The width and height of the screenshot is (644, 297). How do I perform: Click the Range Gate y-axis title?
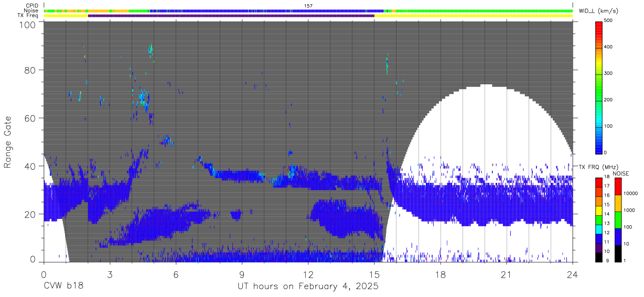pos(8,142)
